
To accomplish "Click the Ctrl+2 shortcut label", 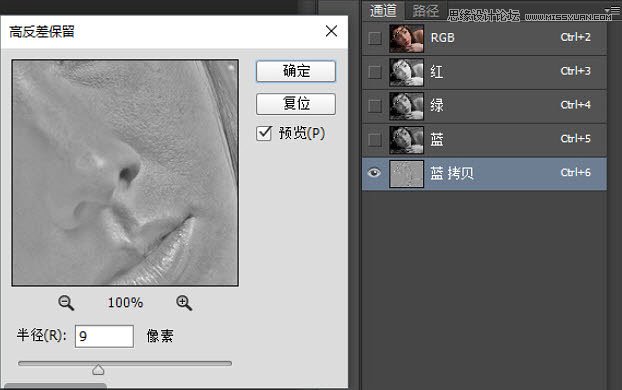I will [x=576, y=37].
